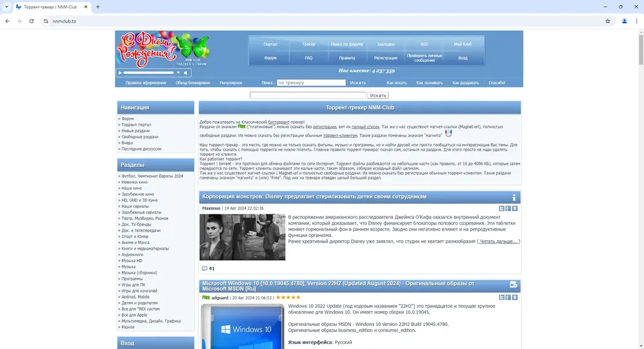Viewport: 644px width, 349px height.
Task: Play audio in the header player
Action: tap(120, 73)
